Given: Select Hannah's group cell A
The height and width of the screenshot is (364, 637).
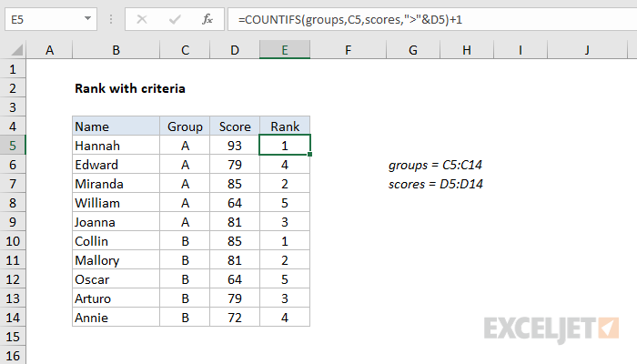Looking at the screenshot, I should (x=185, y=146).
